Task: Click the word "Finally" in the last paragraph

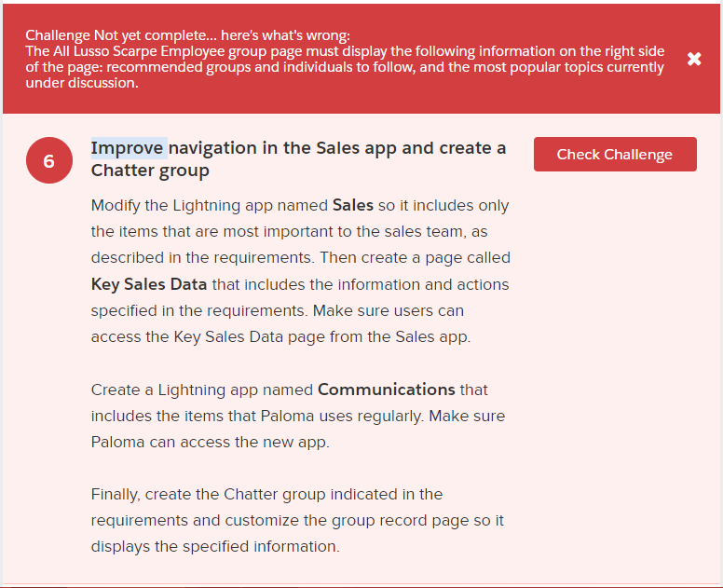Action: click(x=116, y=494)
